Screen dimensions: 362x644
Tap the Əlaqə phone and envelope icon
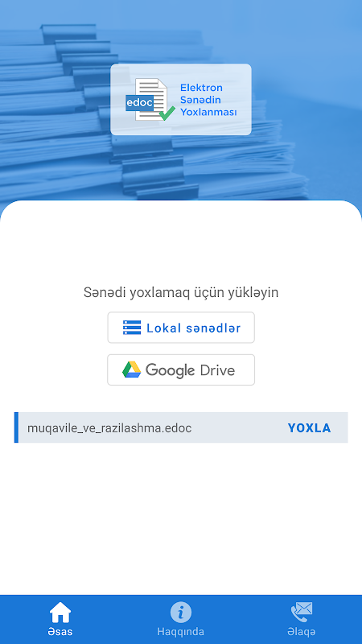tap(302, 613)
